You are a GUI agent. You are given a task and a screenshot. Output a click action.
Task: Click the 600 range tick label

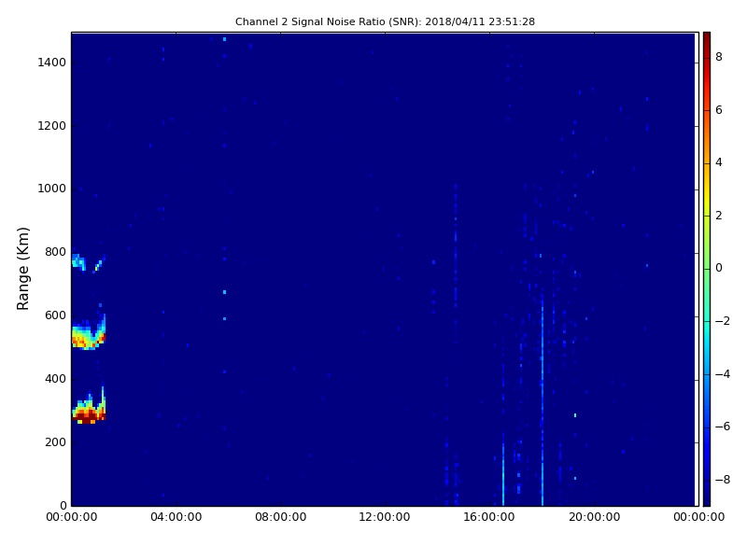pos(56,315)
